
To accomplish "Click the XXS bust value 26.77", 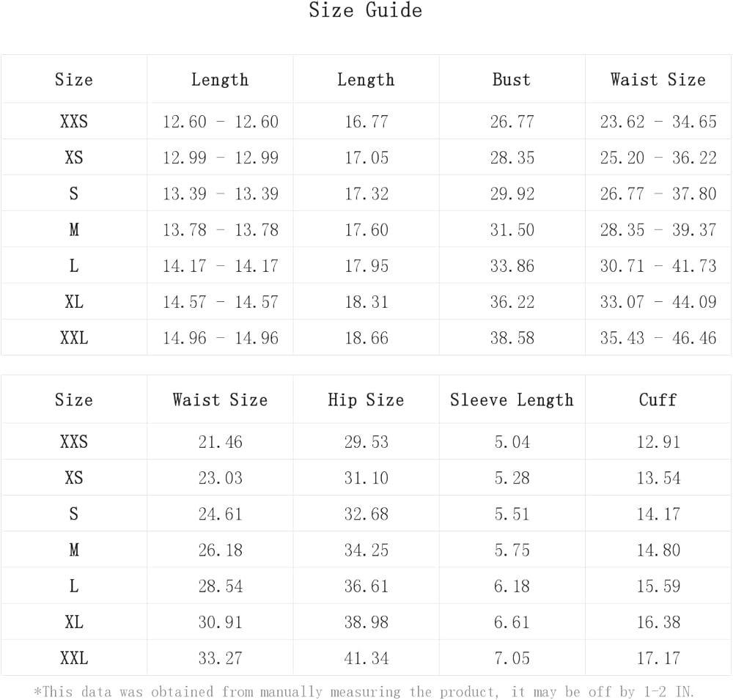I will pyautogui.click(x=512, y=122).
